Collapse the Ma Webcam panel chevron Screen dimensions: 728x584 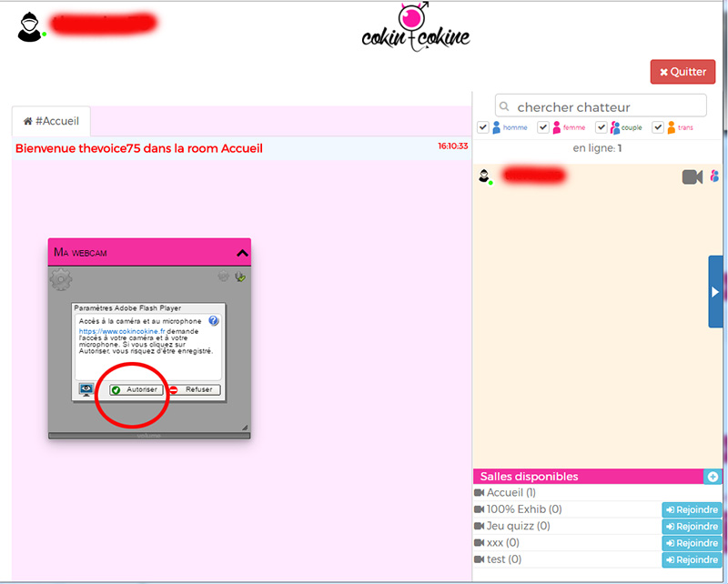pos(241,253)
